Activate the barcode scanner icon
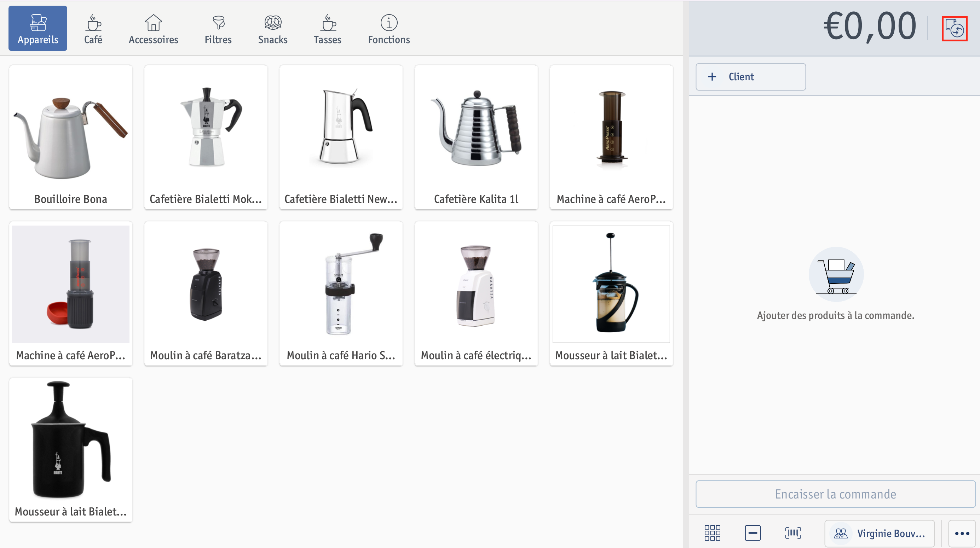The image size is (980, 548). click(793, 533)
